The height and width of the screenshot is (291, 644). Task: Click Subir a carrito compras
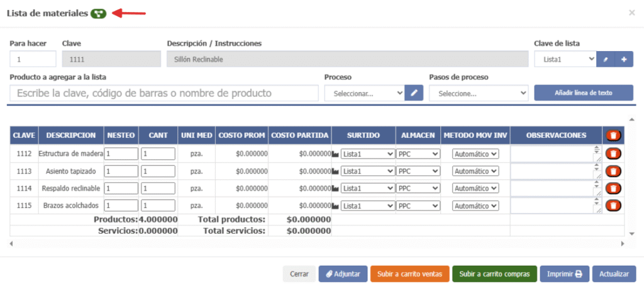[494, 274]
